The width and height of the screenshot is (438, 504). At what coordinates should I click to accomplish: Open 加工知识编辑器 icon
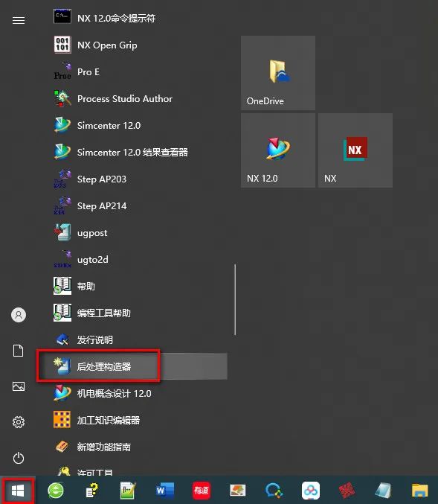coord(62,420)
